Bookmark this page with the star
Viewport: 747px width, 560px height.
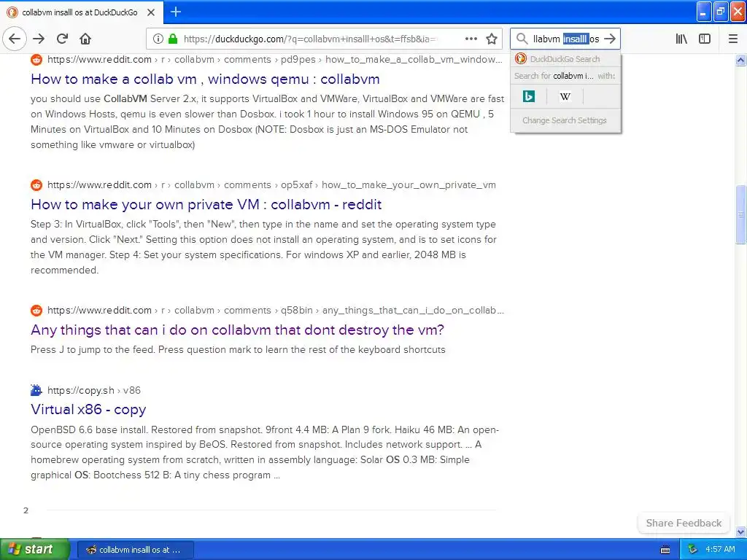(x=492, y=39)
